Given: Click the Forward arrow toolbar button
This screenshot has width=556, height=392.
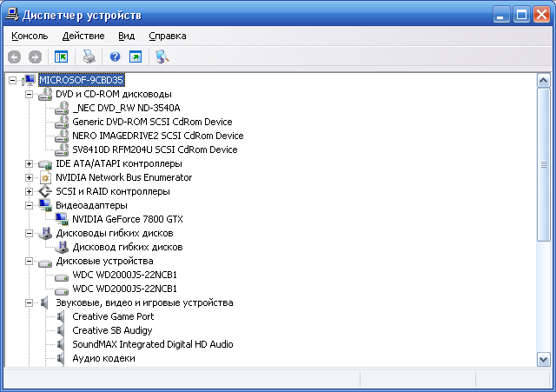Looking at the screenshot, I should point(35,56).
